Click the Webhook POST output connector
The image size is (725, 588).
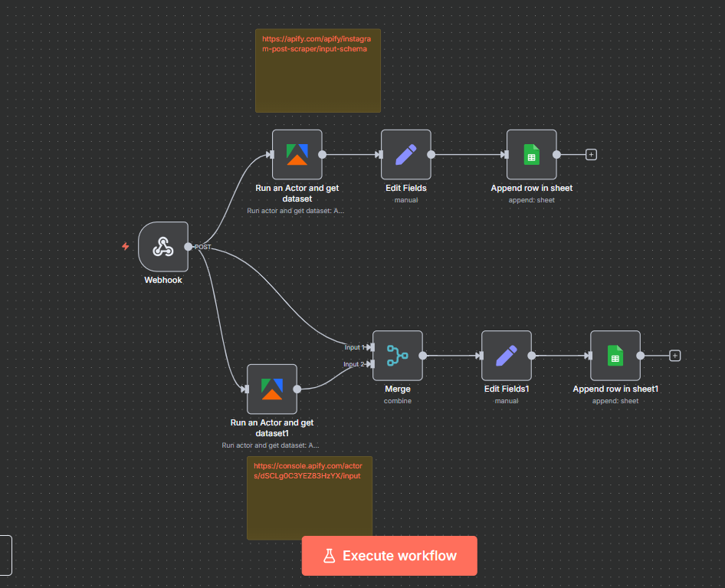189,247
